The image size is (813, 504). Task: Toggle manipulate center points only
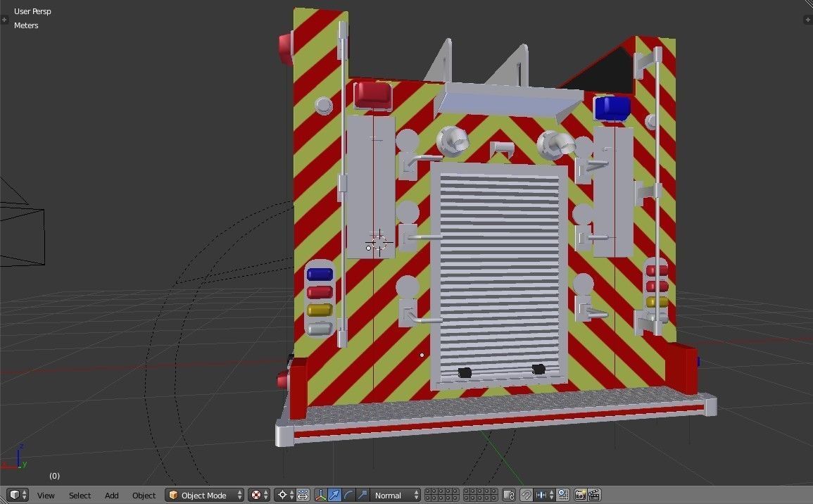click(303, 495)
